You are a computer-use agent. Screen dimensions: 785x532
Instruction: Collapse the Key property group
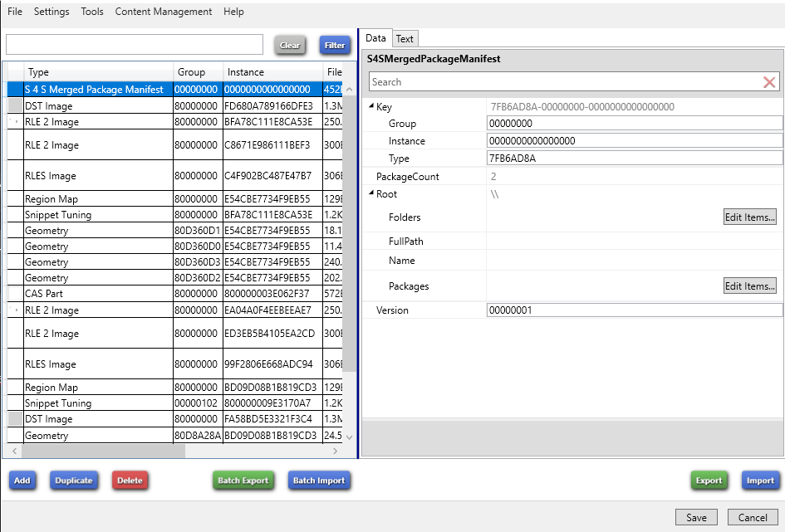pyautogui.click(x=371, y=106)
